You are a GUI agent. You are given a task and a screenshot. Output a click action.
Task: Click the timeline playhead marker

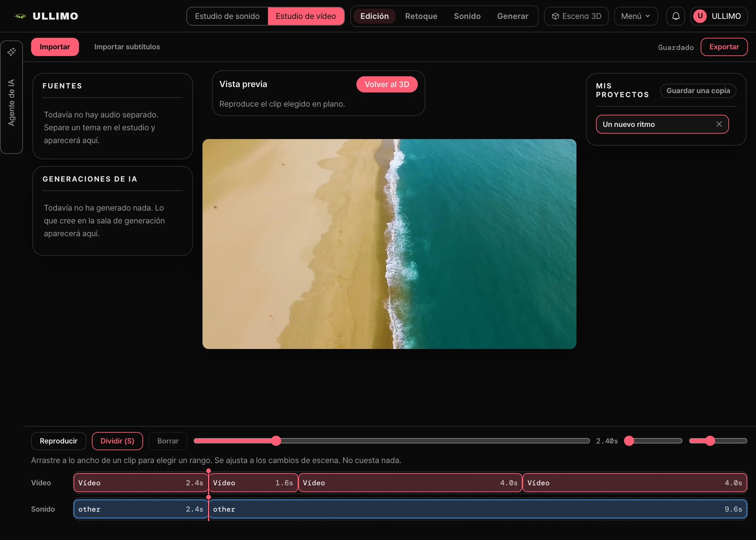tap(209, 471)
